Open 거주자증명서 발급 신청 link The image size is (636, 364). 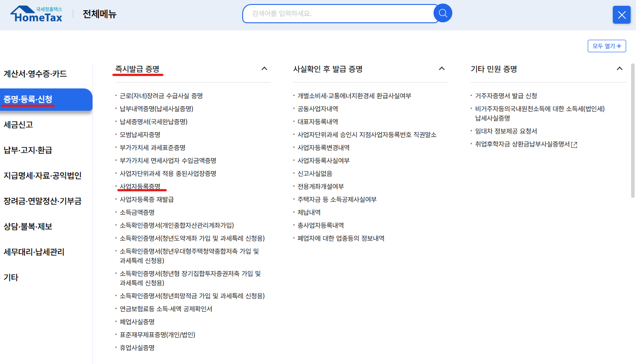[506, 96]
